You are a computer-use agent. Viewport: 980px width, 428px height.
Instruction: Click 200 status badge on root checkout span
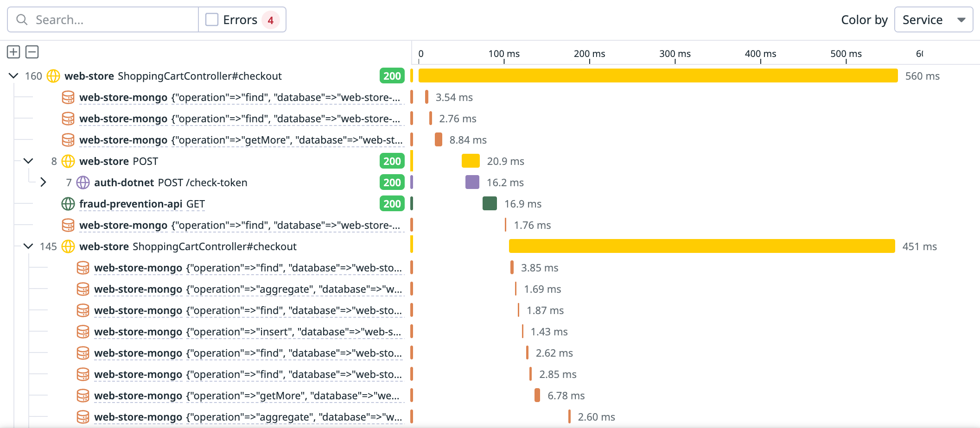click(x=392, y=76)
